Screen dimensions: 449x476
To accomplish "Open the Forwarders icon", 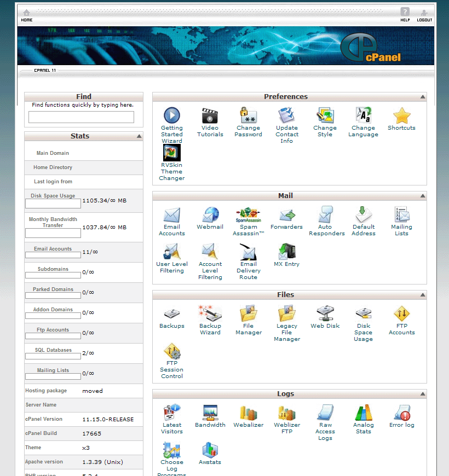I will click(286, 215).
